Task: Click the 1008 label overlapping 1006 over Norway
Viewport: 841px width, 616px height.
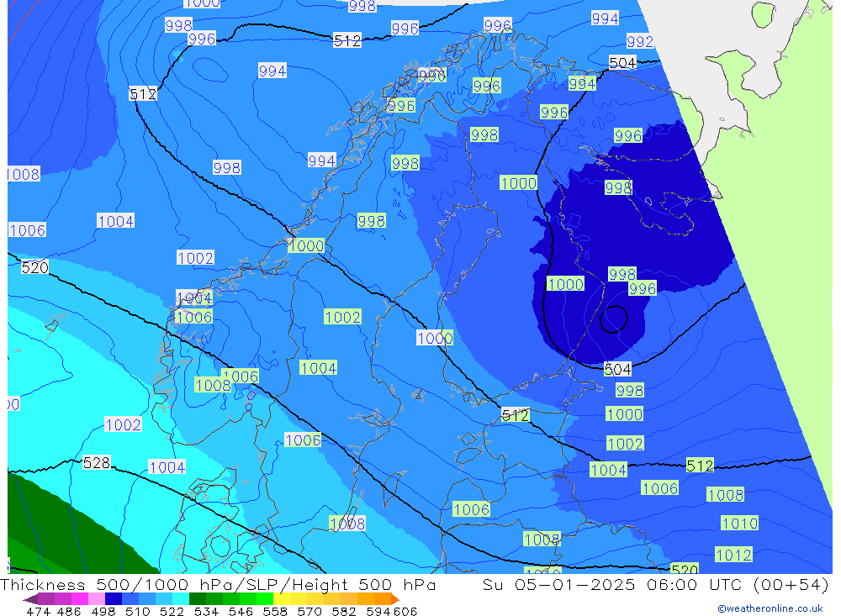Action: click(x=213, y=386)
